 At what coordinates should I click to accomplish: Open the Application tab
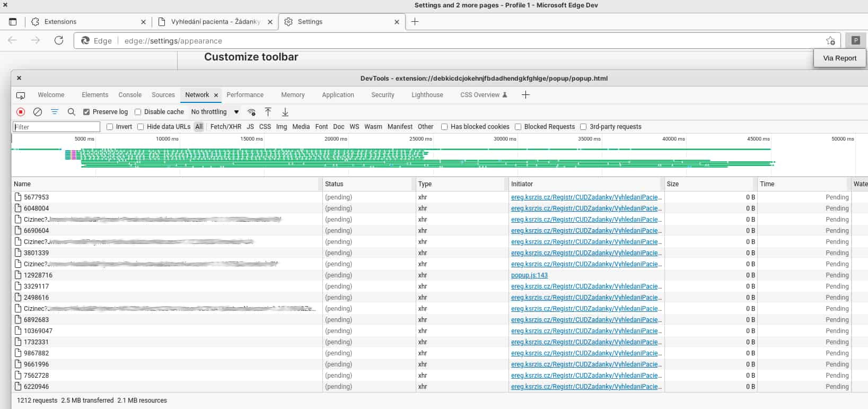[x=338, y=95]
